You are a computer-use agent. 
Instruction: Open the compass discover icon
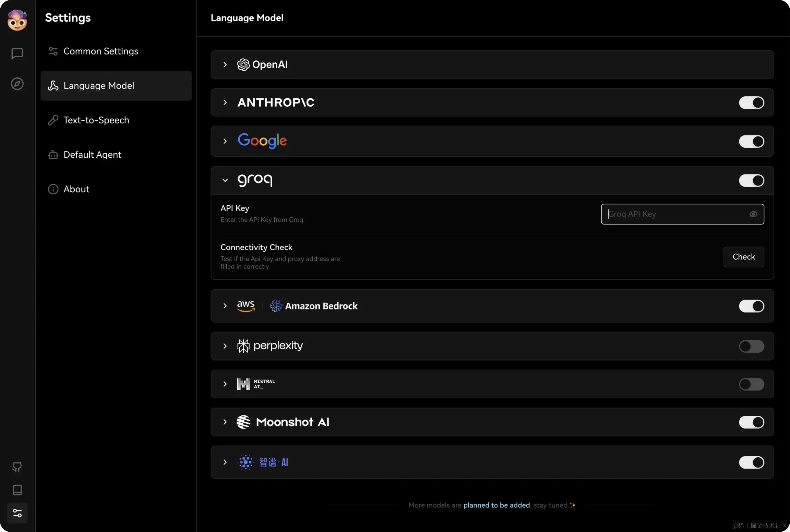17,84
